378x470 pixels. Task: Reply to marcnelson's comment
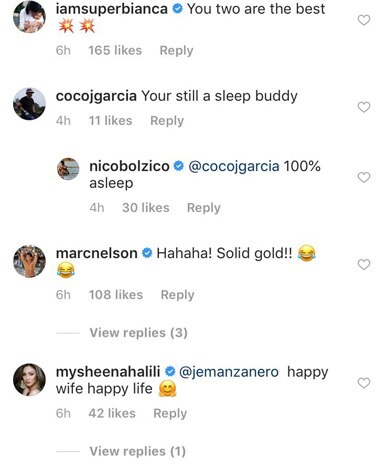177,295
